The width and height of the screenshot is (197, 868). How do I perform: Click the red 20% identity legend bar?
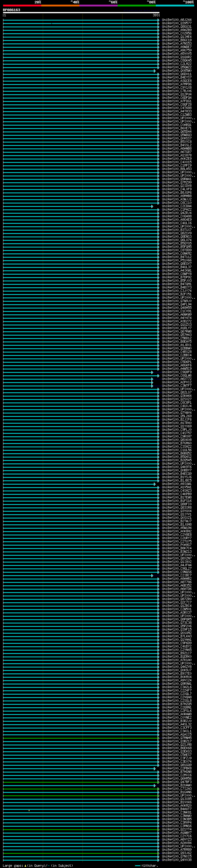coord(22,6)
